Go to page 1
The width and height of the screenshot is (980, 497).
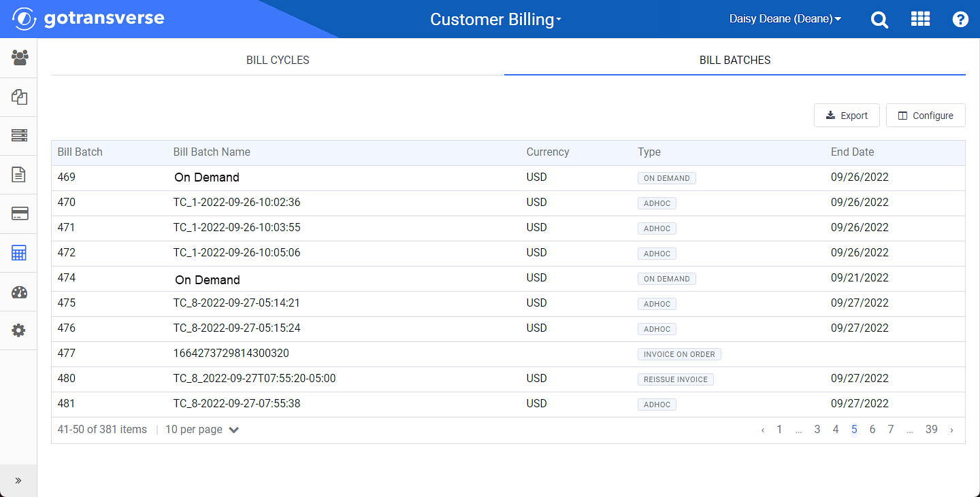(x=779, y=430)
